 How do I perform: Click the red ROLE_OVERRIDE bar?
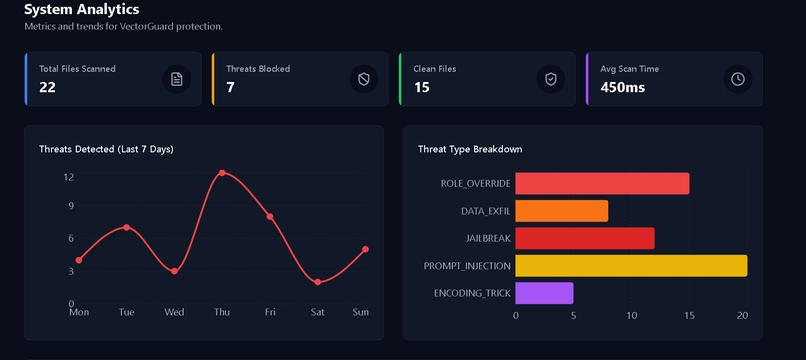(x=602, y=184)
